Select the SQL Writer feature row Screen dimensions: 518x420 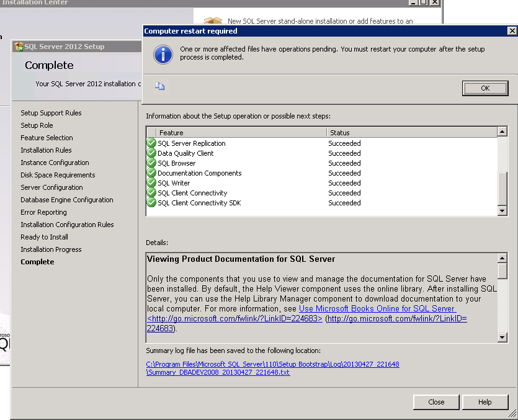(322, 183)
